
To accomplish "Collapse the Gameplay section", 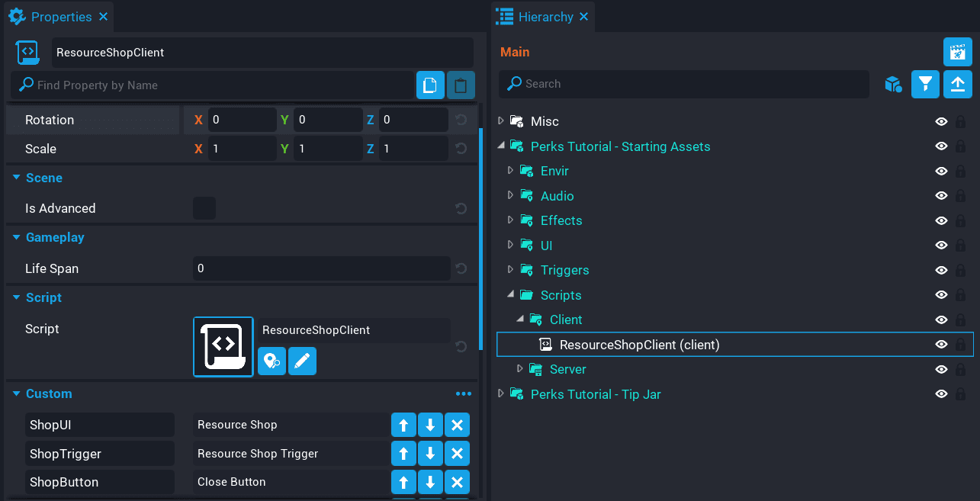I will pyautogui.click(x=17, y=238).
